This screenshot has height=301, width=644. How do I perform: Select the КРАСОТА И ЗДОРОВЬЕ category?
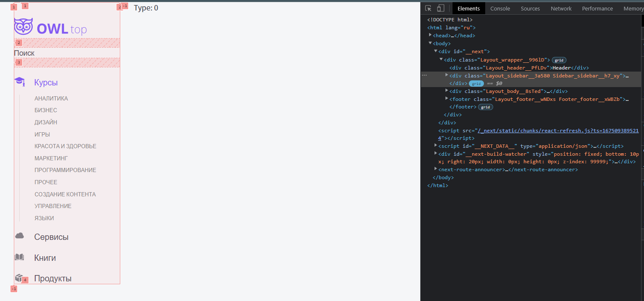click(65, 146)
